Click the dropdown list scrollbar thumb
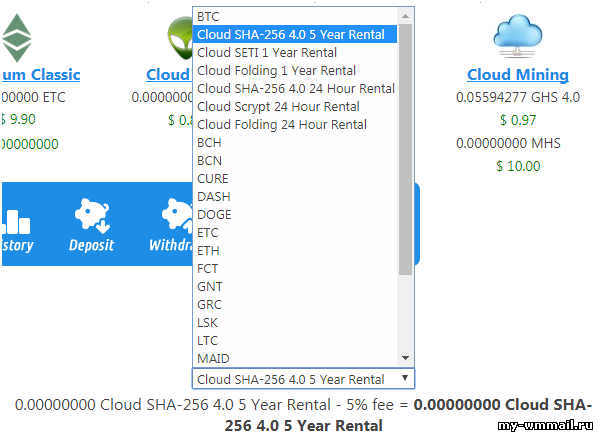Screen dimensions: 598x435 [x=405, y=149]
